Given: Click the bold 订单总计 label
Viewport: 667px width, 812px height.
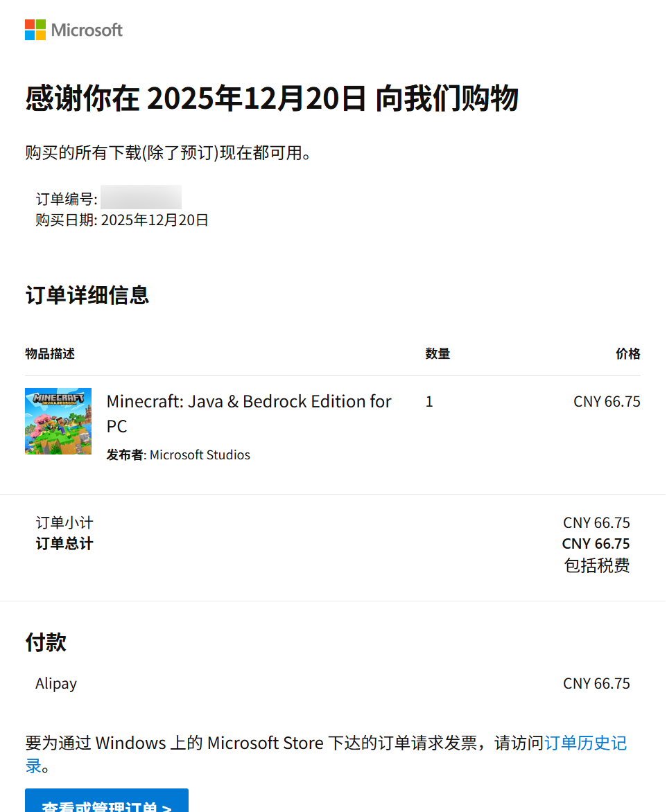Looking at the screenshot, I should [64, 544].
